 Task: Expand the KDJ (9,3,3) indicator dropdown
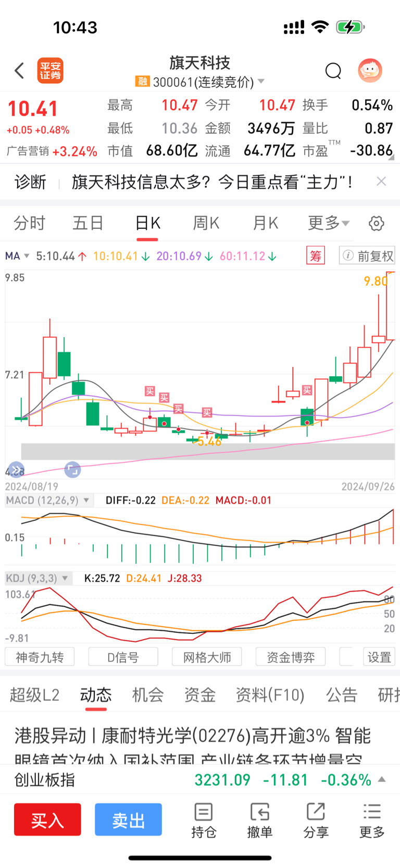coord(37,578)
